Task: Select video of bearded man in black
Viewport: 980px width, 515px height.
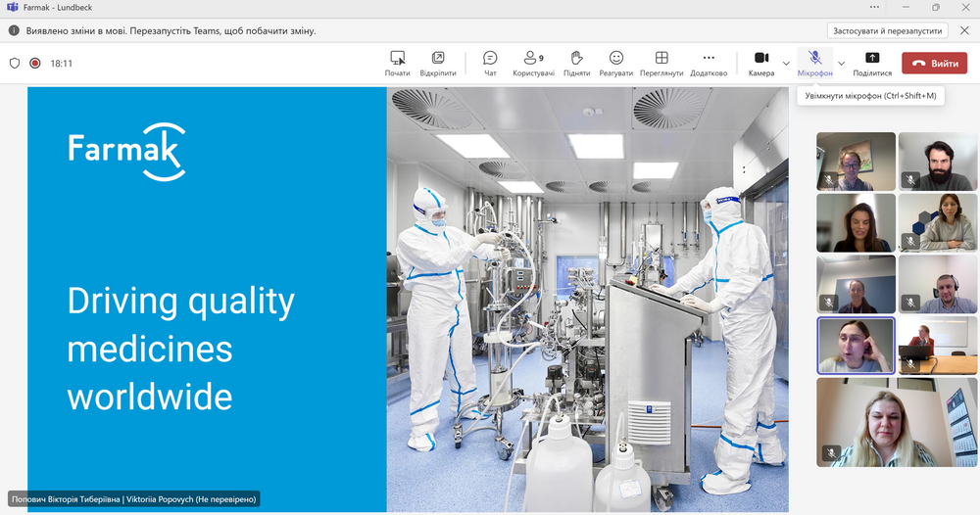Action: [x=938, y=161]
